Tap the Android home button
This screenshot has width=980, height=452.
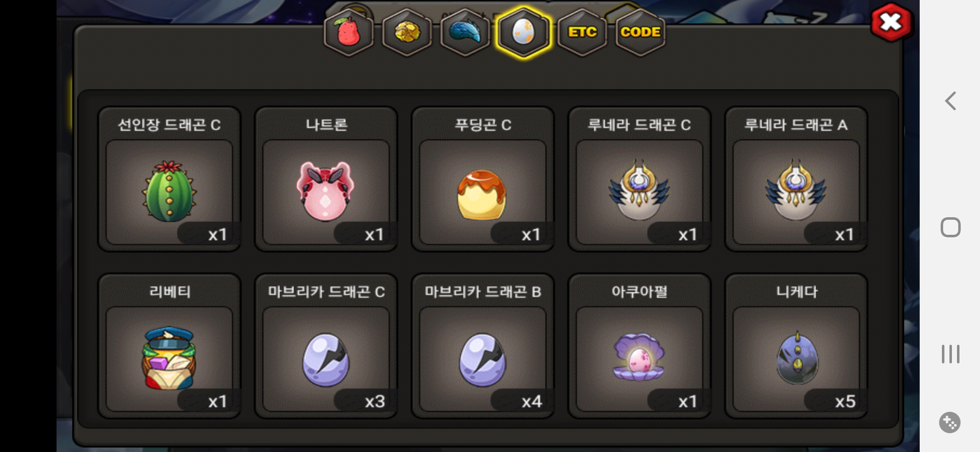pos(950,227)
